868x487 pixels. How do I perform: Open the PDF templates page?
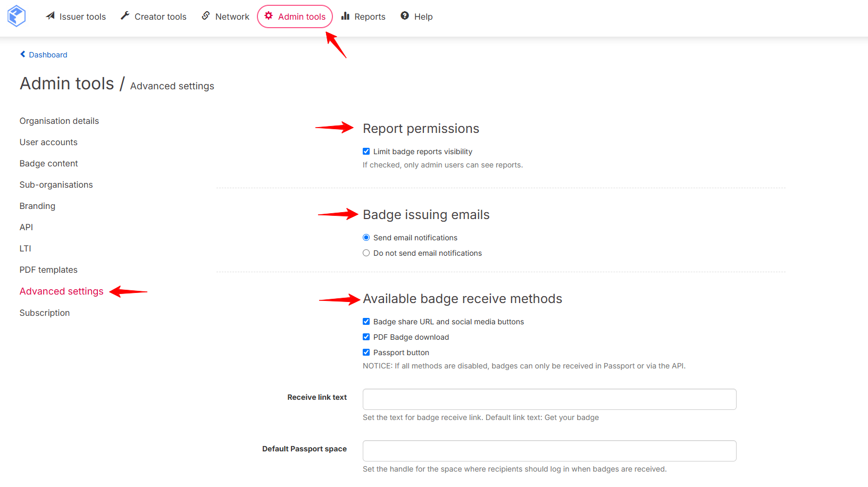tap(48, 270)
